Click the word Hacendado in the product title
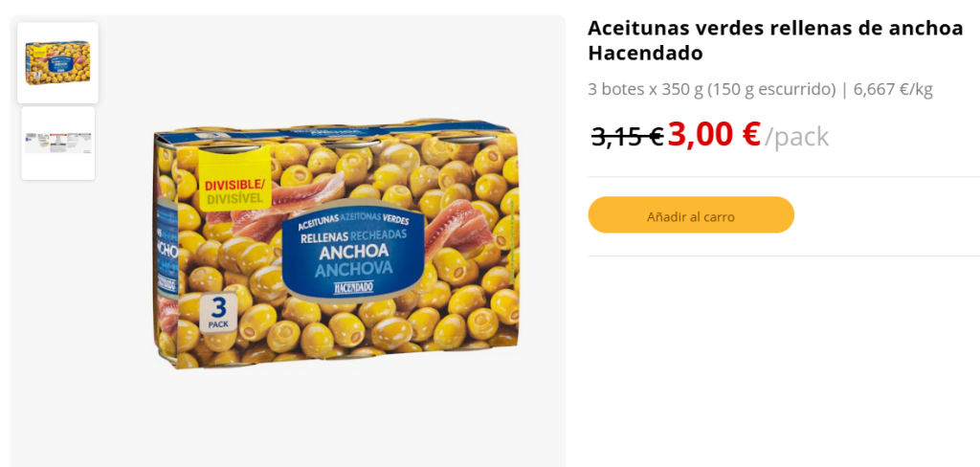 tap(645, 54)
